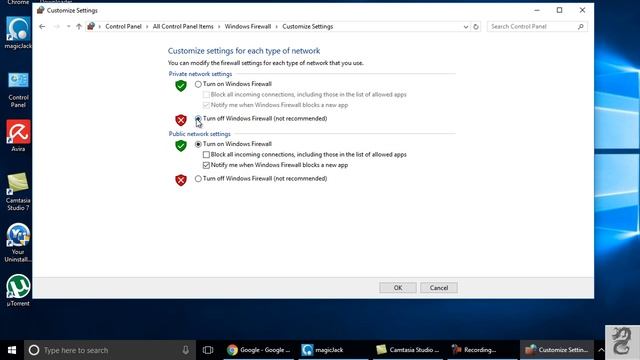The height and width of the screenshot is (360, 640).
Task: Refresh the Customize Settings page
Action: [476, 27]
